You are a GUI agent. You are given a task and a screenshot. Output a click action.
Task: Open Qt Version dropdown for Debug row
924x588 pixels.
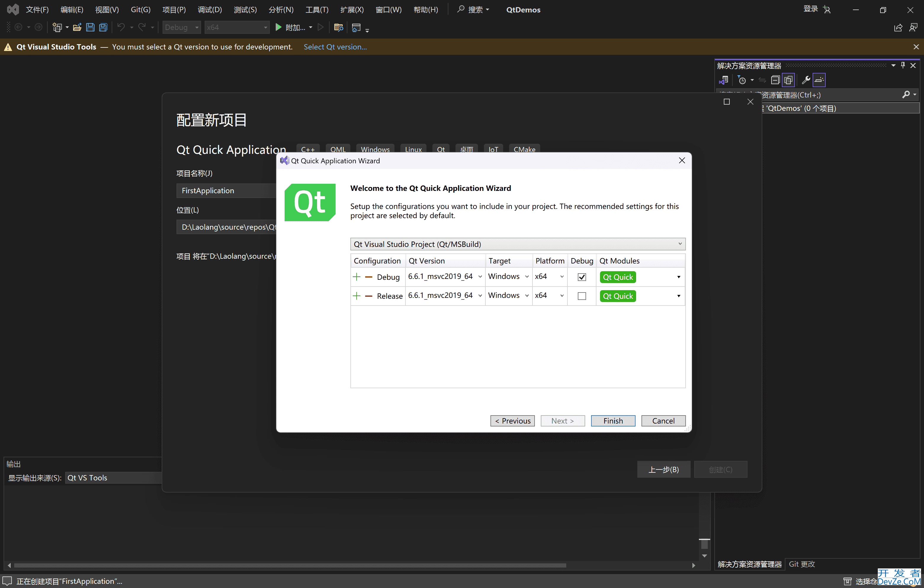pos(480,277)
